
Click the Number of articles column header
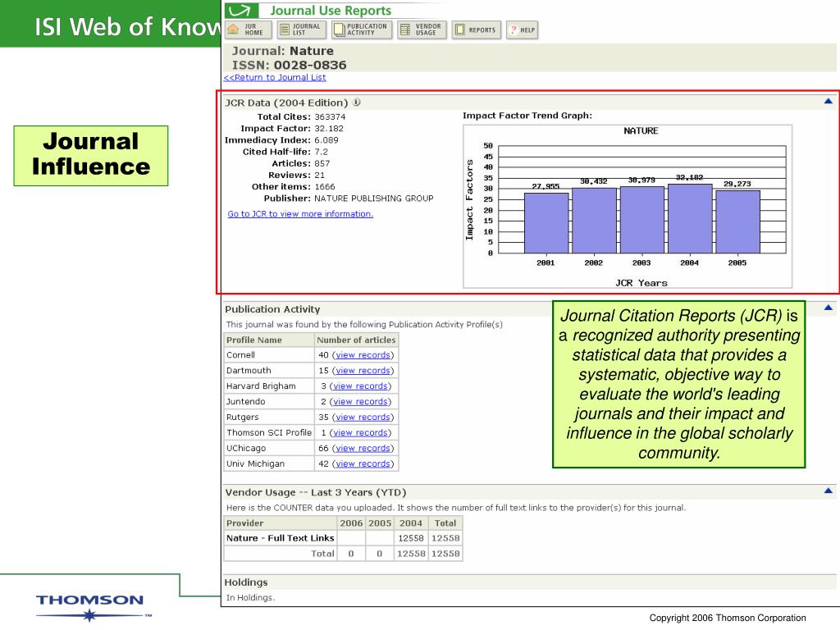click(356, 340)
